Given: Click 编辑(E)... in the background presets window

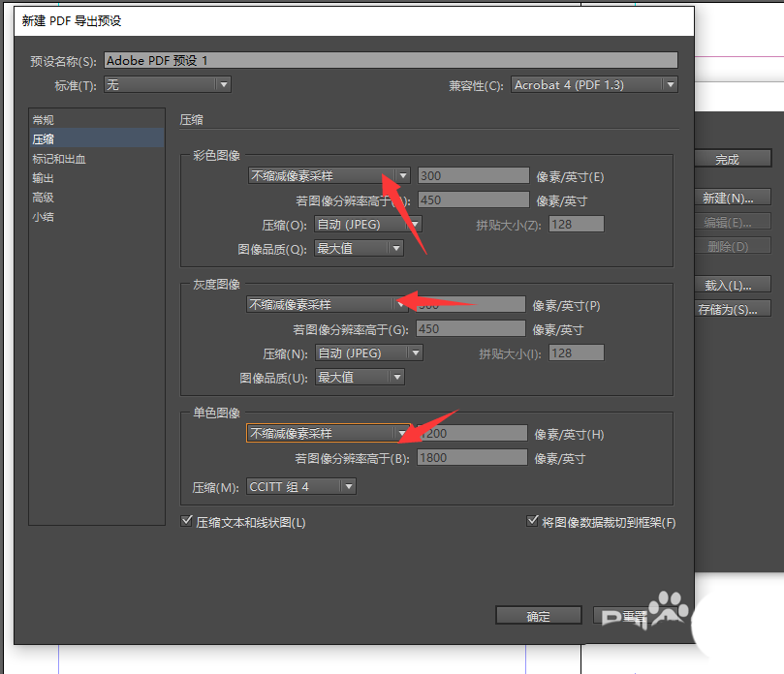Looking at the screenshot, I should 733,222.
